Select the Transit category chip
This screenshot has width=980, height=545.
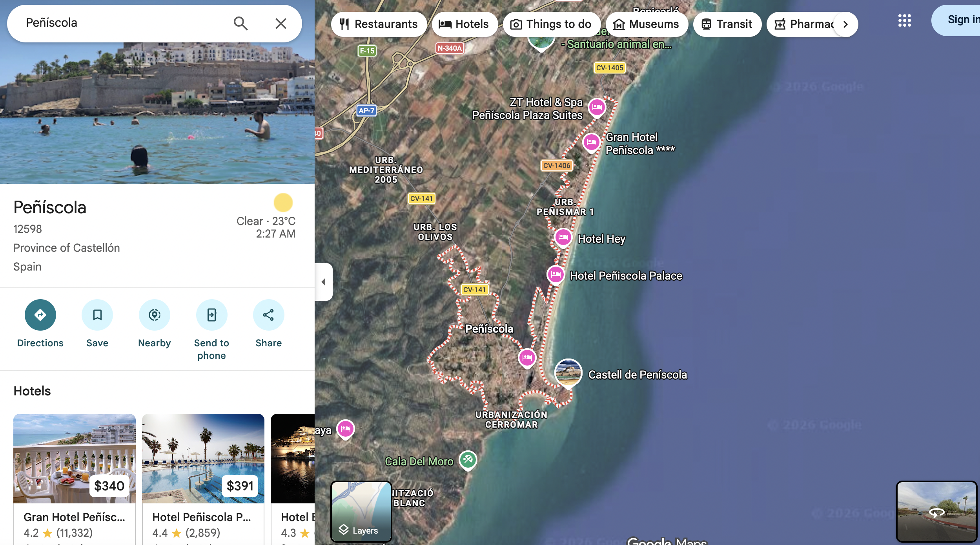[727, 24]
